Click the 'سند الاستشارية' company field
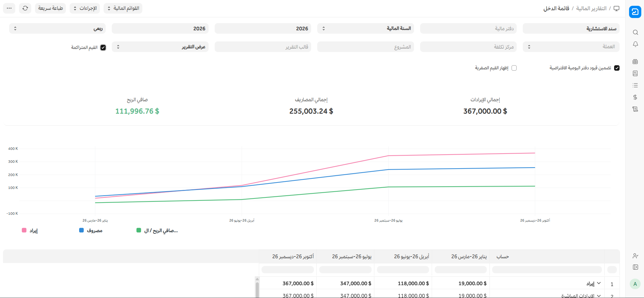Screen dimensions: 644x298 click(x=571, y=29)
